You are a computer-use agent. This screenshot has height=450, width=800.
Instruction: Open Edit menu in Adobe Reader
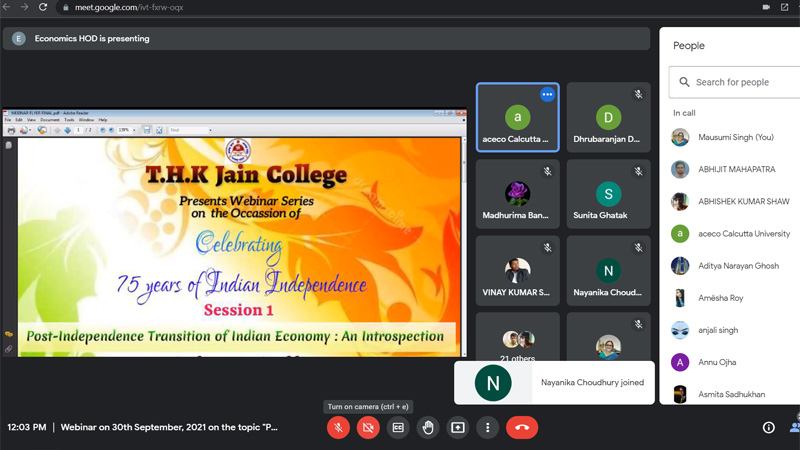pyautogui.click(x=19, y=120)
